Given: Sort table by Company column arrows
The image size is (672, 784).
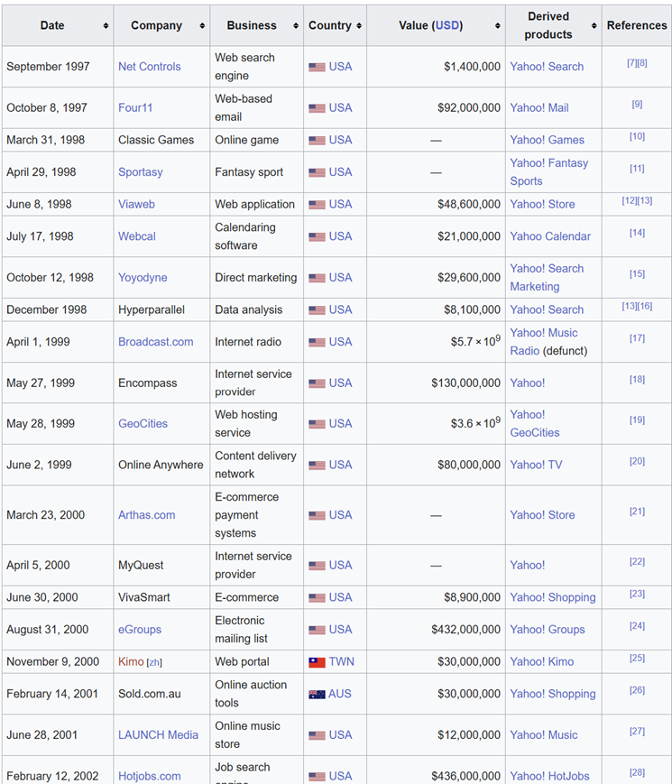Looking at the screenshot, I should pos(202,25).
